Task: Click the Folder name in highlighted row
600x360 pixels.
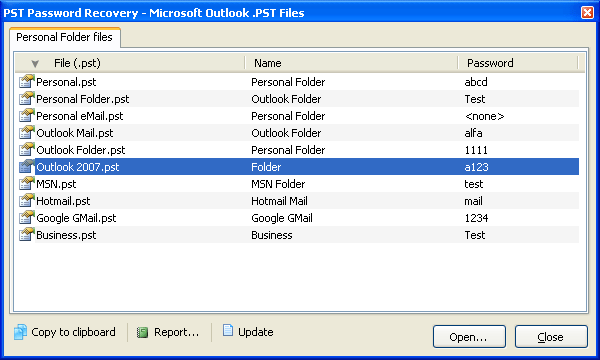Action: [x=266, y=167]
